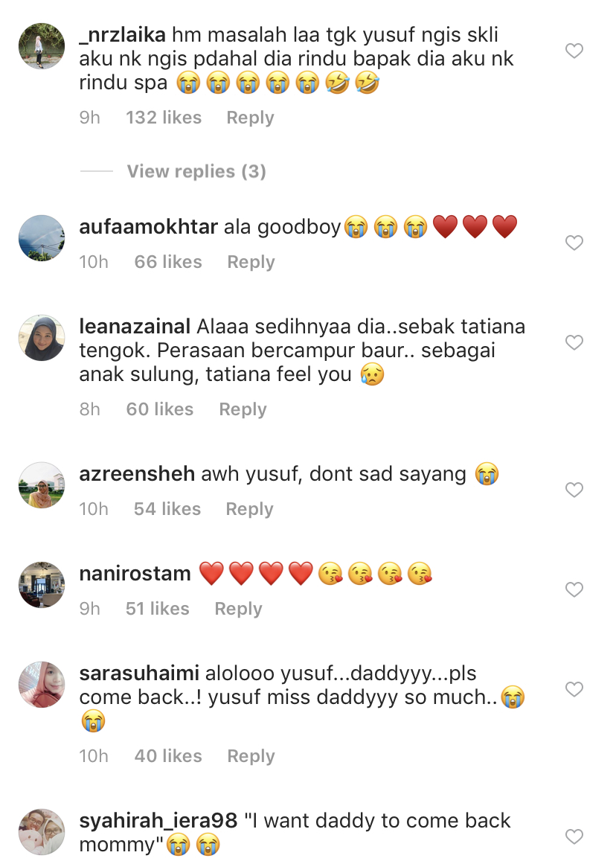The width and height of the screenshot is (616, 864).
Task: Tap the heart on aufaamokhtar's comment
Action: (x=574, y=243)
